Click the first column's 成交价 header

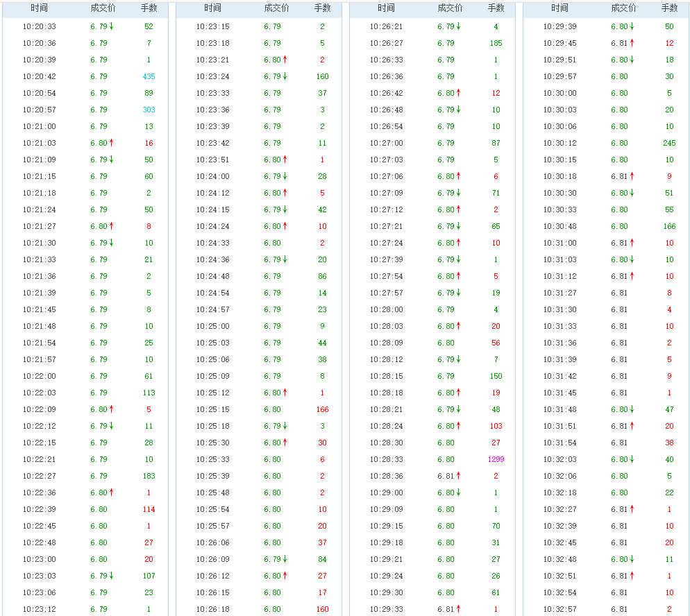[103, 8]
